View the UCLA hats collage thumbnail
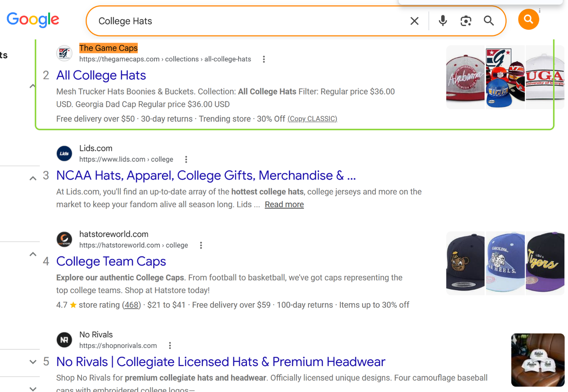Image resolution: width=568 pixels, height=392 pixels. click(x=505, y=77)
